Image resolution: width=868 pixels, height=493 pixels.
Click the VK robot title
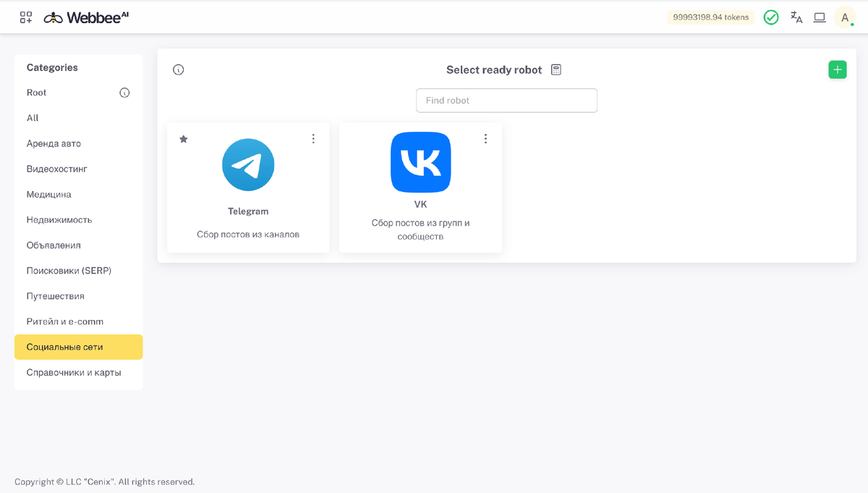(x=421, y=204)
